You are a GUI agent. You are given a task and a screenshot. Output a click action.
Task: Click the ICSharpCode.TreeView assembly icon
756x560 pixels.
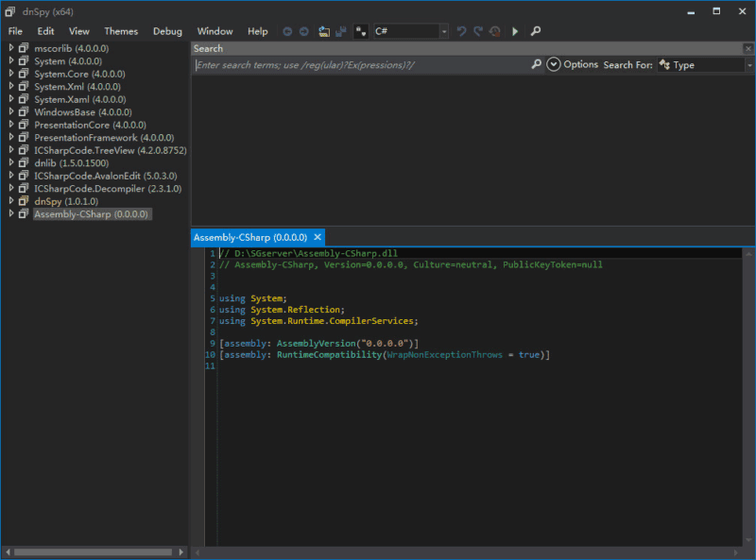click(x=24, y=150)
